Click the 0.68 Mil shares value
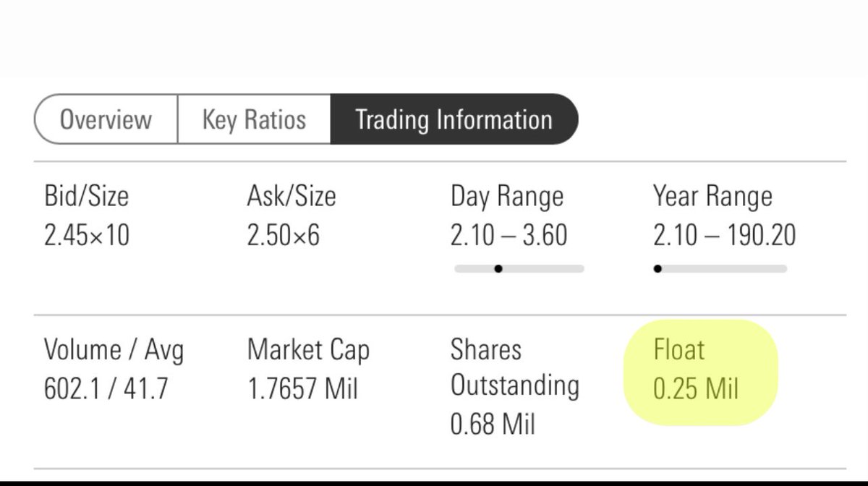The width and height of the screenshot is (868, 486). click(x=493, y=424)
